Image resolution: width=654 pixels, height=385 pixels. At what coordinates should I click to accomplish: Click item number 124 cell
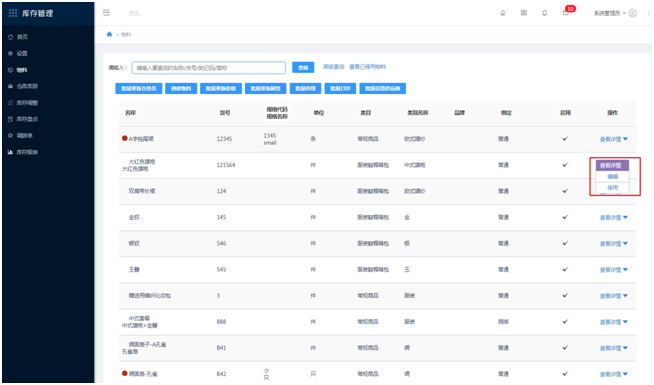(221, 191)
